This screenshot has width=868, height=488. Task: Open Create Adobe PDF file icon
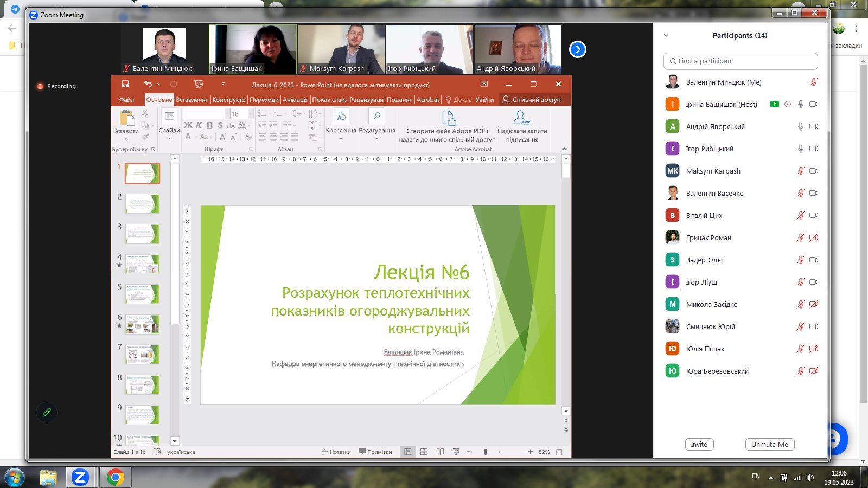point(449,118)
